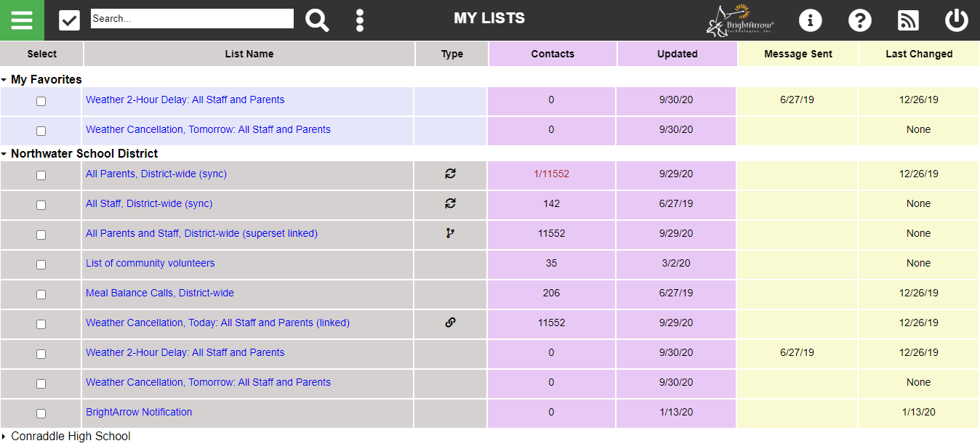Sort by Type column header

tap(451, 54)
